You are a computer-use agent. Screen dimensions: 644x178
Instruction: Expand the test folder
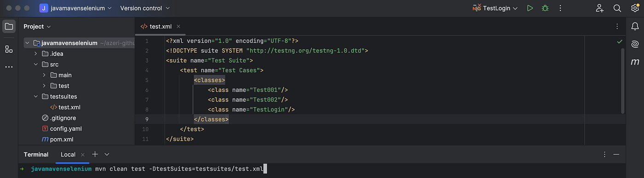pos(45,86)
